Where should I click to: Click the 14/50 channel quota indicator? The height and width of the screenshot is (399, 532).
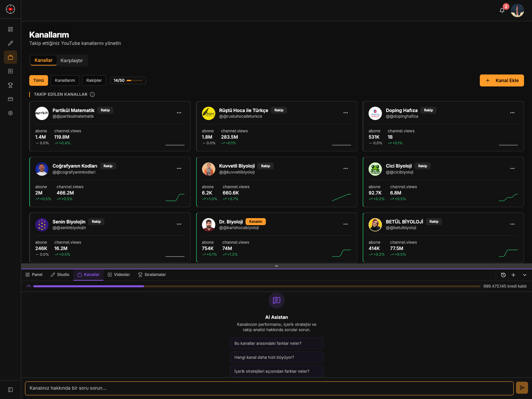tap(128, 80)
